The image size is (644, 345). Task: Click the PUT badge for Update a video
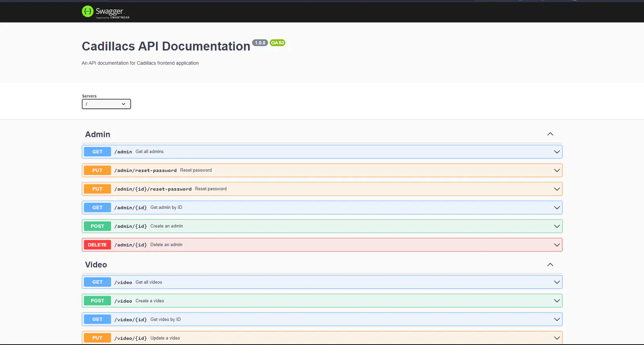[97, 338]
